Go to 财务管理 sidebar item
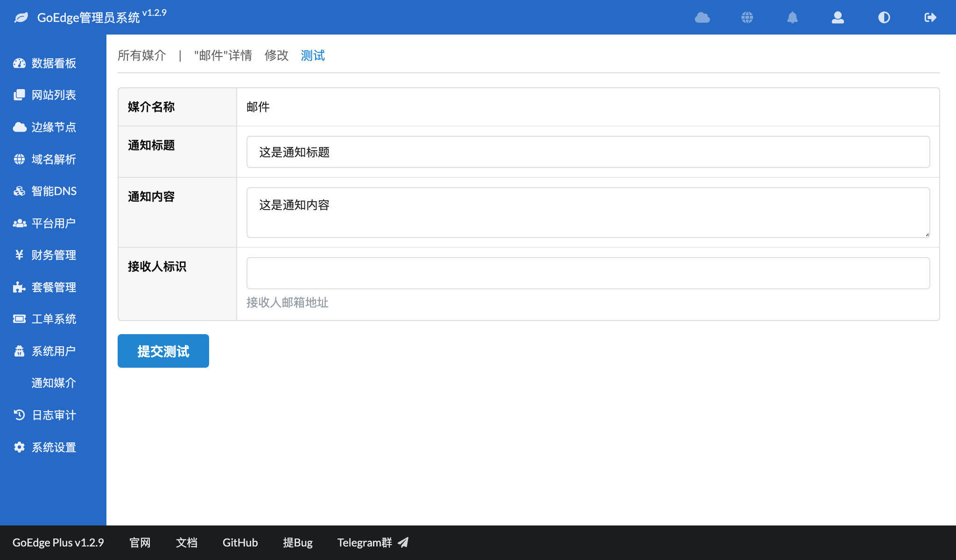The image size is (956, 560). pyautogui.click(x=53, y=255)
